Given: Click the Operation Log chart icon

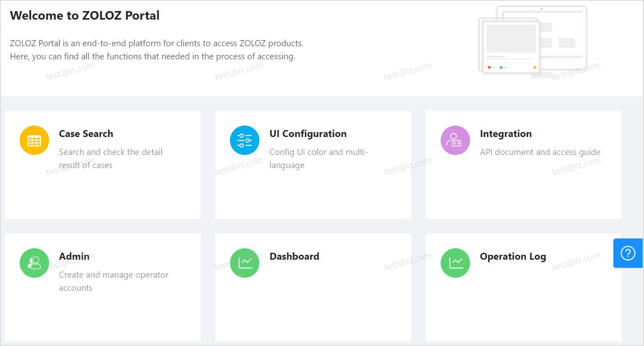Looking at the screenshot, I should (x=455, y=263).
